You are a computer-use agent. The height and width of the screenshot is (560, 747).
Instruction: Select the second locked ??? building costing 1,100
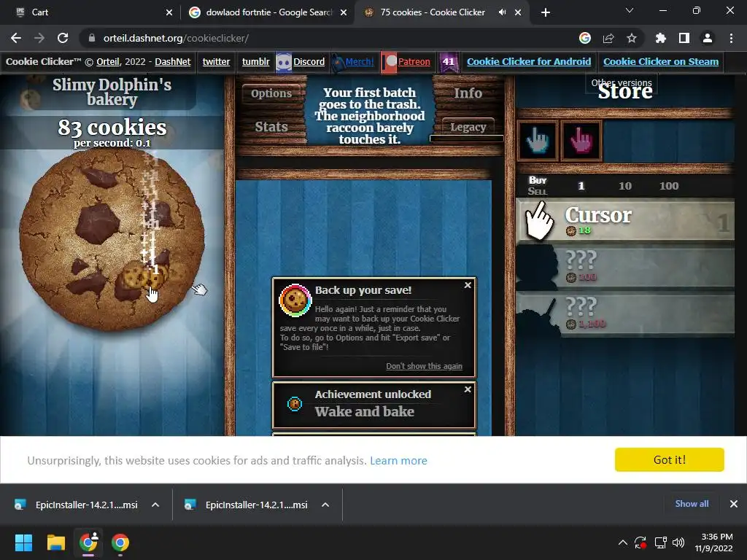625,314
